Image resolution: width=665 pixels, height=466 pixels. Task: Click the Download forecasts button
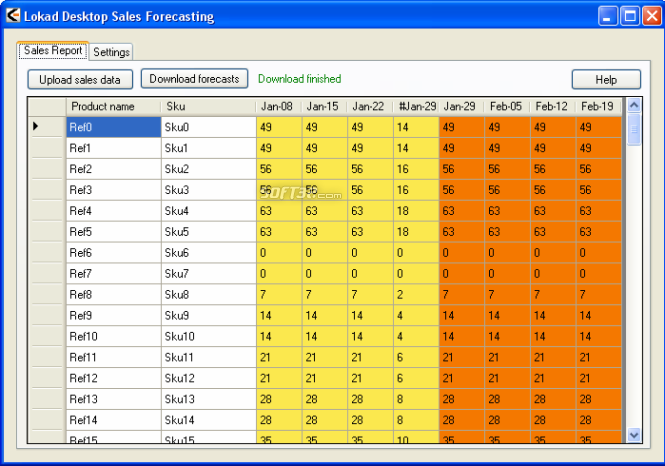(194, 79)
